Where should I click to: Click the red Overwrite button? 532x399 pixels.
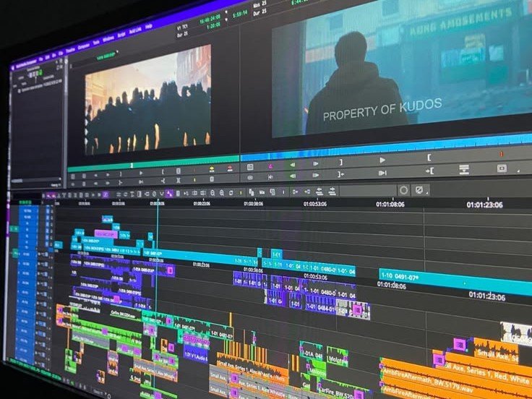coord(230,168)
